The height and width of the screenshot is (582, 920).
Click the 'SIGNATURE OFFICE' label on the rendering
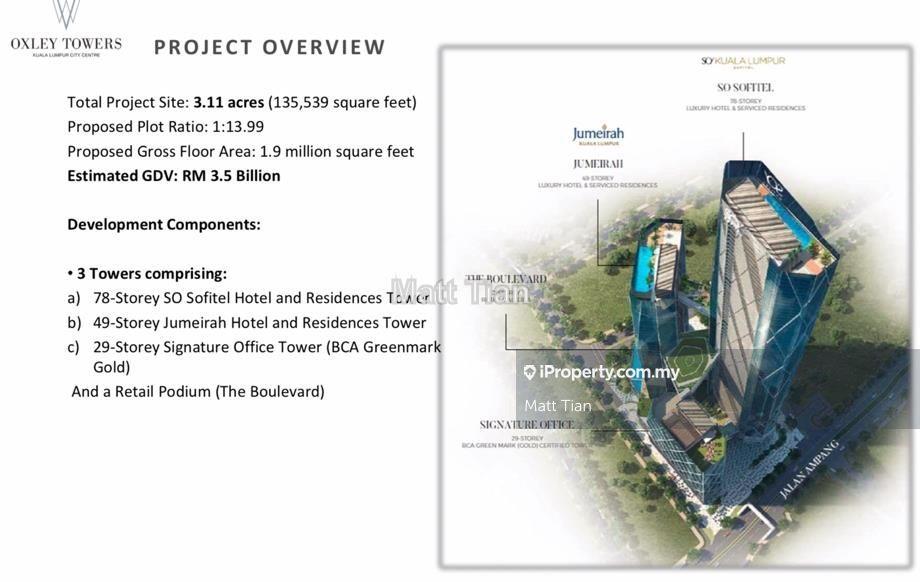click(526, 425)
